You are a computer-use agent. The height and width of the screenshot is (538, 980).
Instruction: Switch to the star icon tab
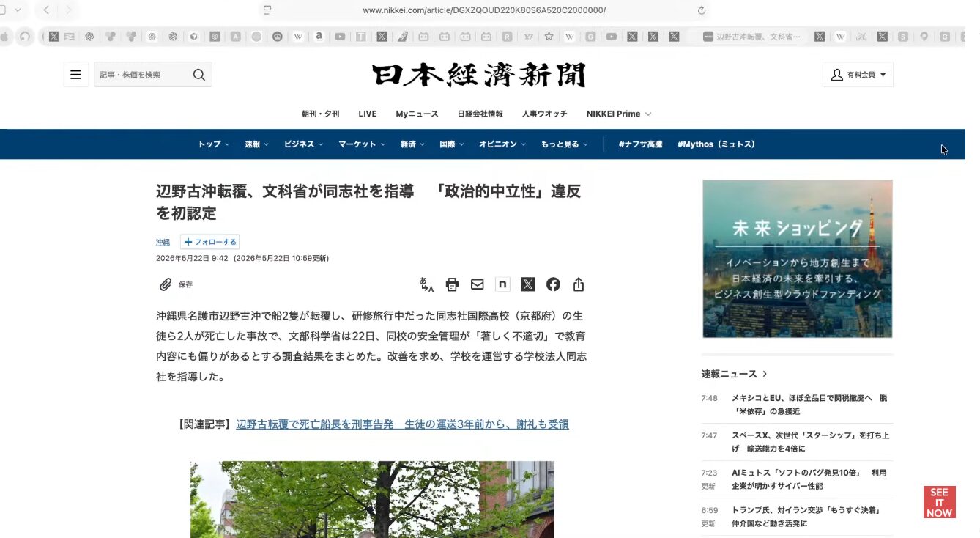point(549,36)
